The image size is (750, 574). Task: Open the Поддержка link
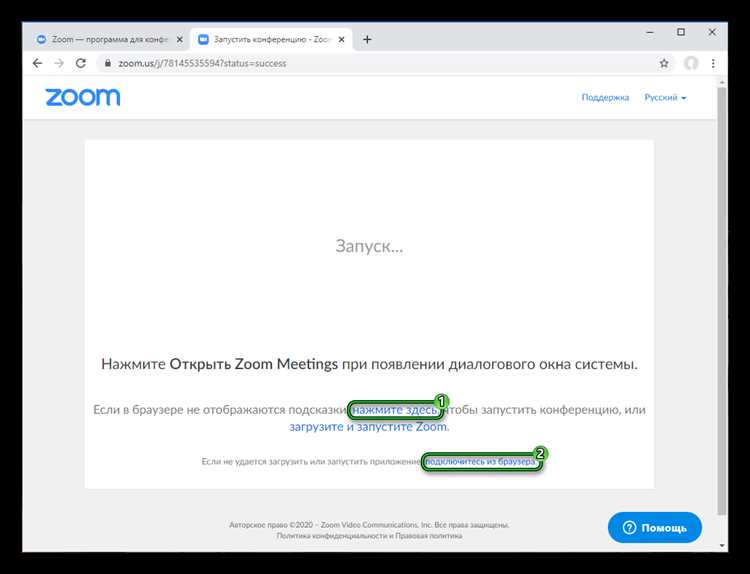coord(605,97)
